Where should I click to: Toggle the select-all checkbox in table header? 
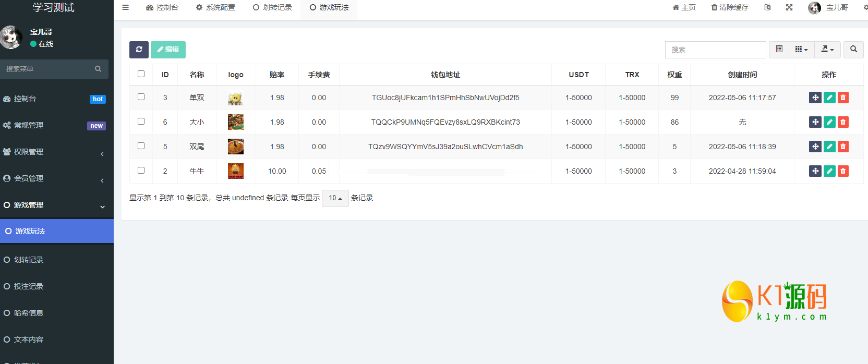(x=141, y=74)
